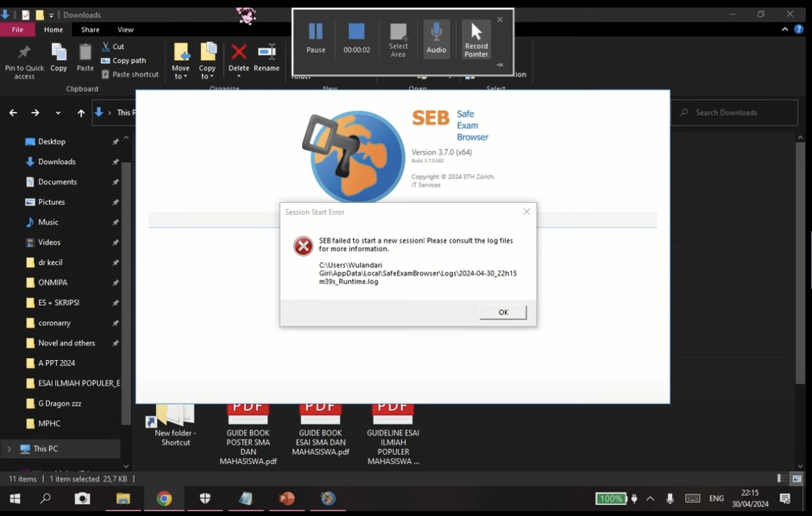This screenshot has width=812, height=516.
Task: Switch to large icons view
Action: click(796, 479)
